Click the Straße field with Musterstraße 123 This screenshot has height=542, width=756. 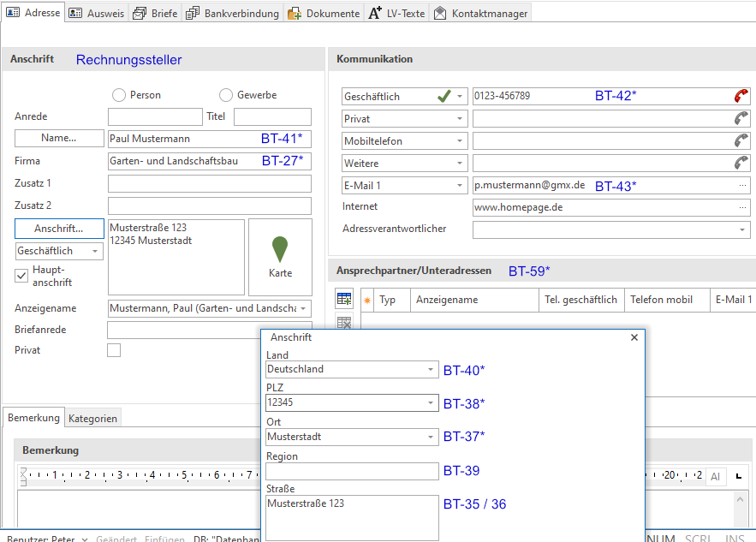[352, 518]
